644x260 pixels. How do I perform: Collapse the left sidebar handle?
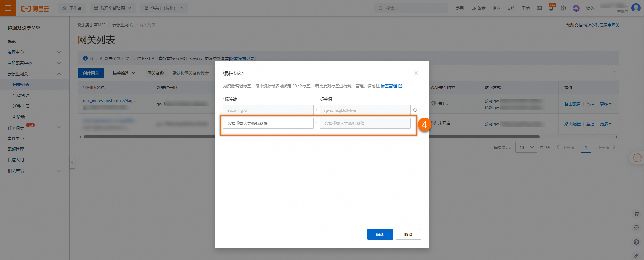pyautogui.click(x=72, y=163)
